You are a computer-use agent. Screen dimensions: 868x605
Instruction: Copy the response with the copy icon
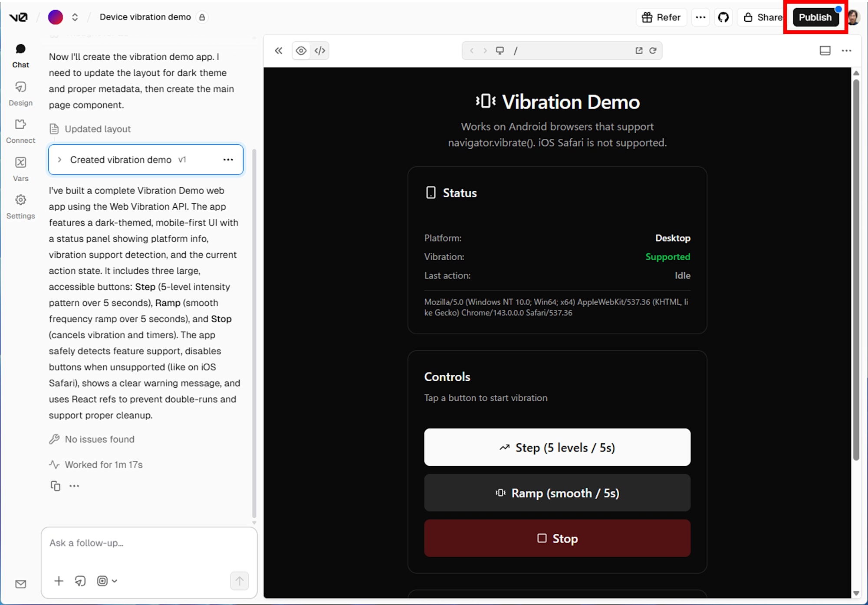[55, 486]
